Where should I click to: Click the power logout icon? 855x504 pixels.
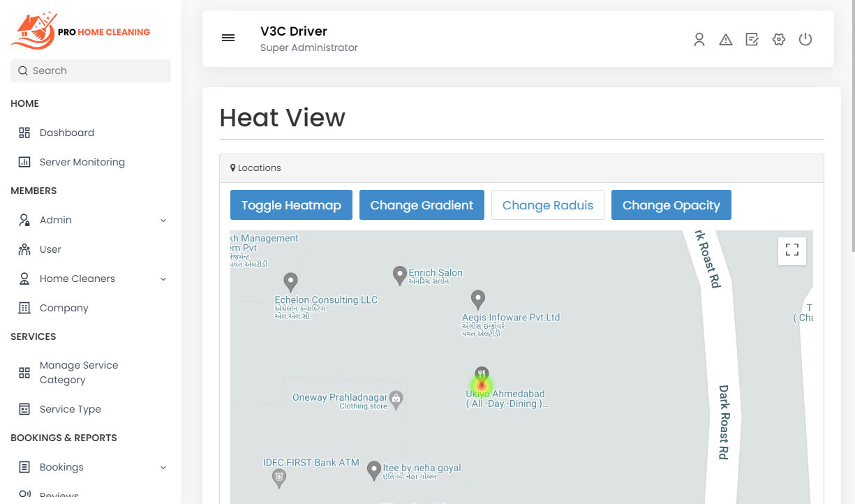[x=805, y=40]
